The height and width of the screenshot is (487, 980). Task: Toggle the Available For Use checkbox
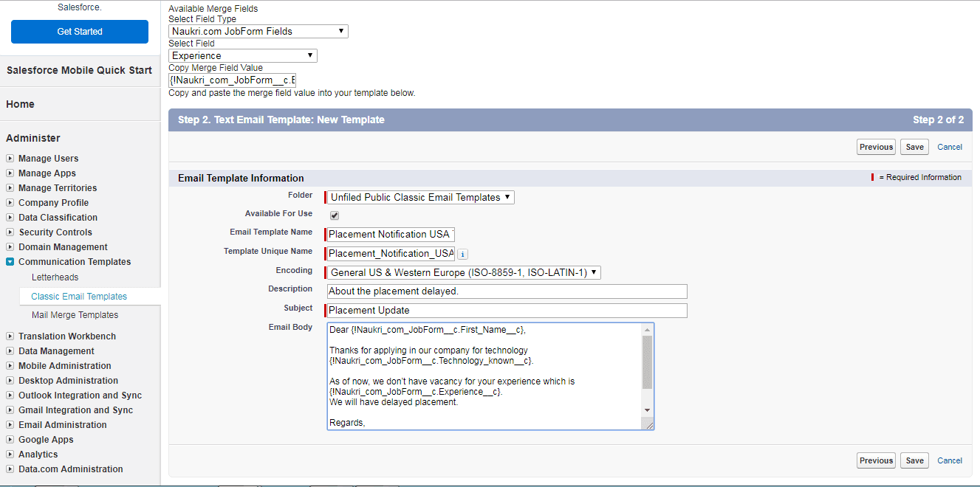[335, 215]
